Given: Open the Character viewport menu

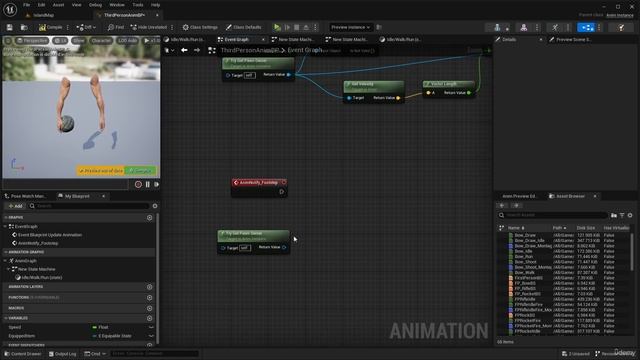Looking at the screenshot, I should point(101,40).
